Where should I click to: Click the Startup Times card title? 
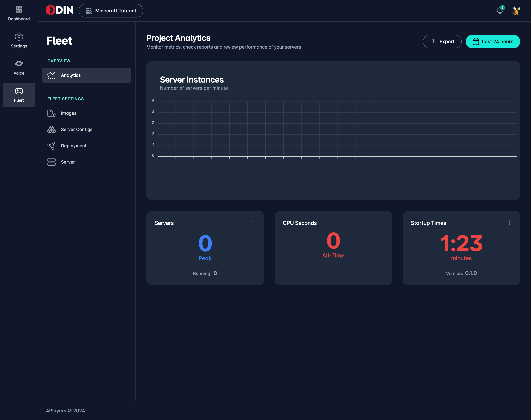tap(428, 223)
